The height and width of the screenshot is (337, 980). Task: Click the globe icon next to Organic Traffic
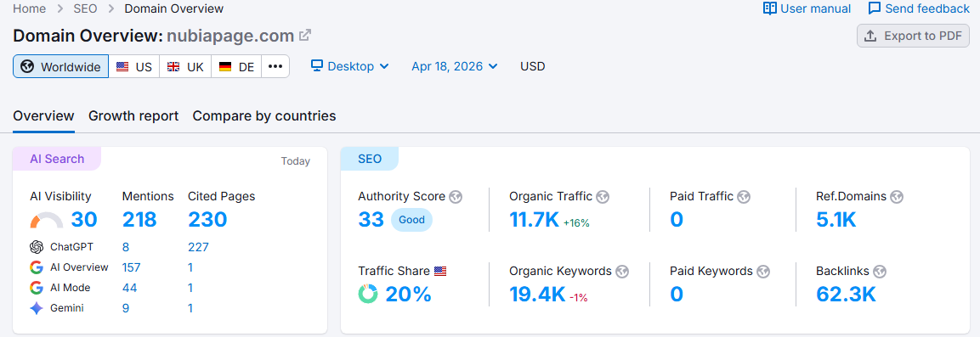603,197
